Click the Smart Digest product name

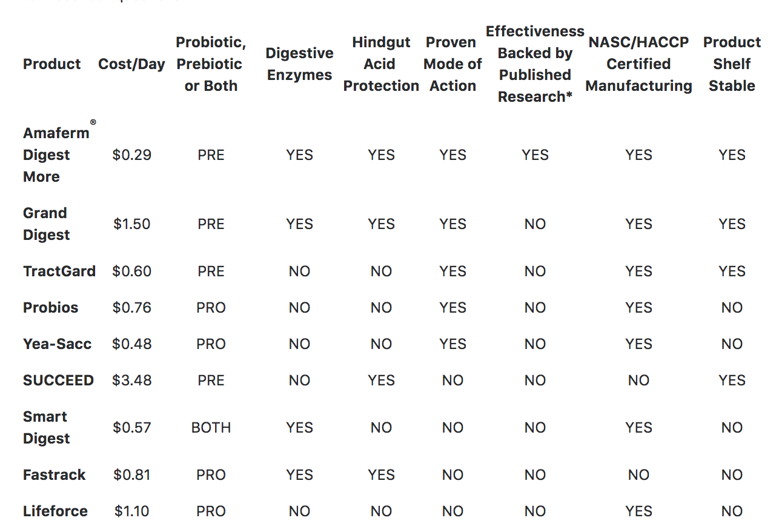coord(46,428)
